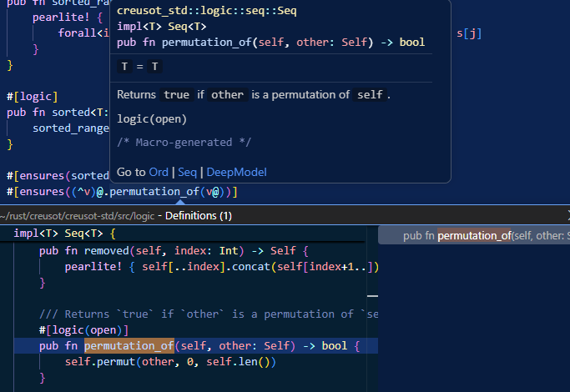
Task: Click the T = T binding in hover popup
Action: click(139, 67)
